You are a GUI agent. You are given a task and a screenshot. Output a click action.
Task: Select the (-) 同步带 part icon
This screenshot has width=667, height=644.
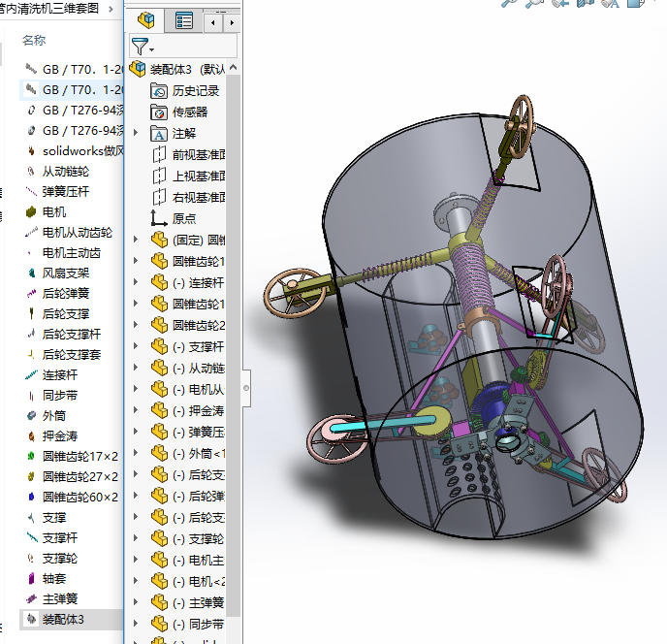160,624
